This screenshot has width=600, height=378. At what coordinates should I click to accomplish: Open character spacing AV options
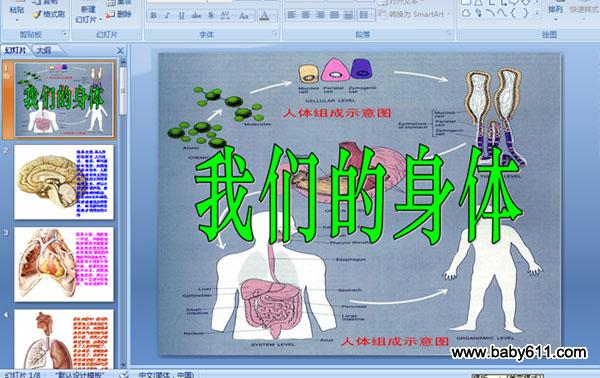tap(225, 16)
